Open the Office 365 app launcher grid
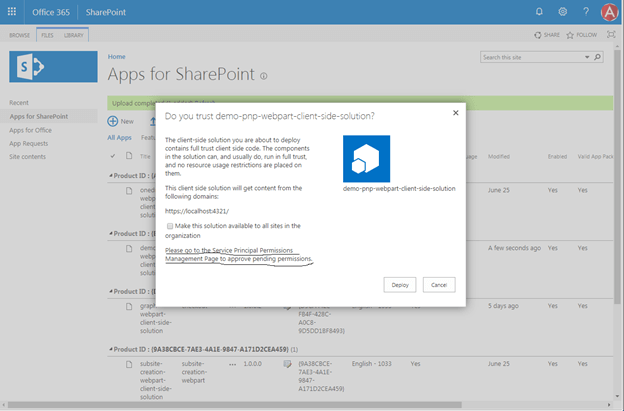The width and height of the screenshot is (624, 411). [12, 12]
